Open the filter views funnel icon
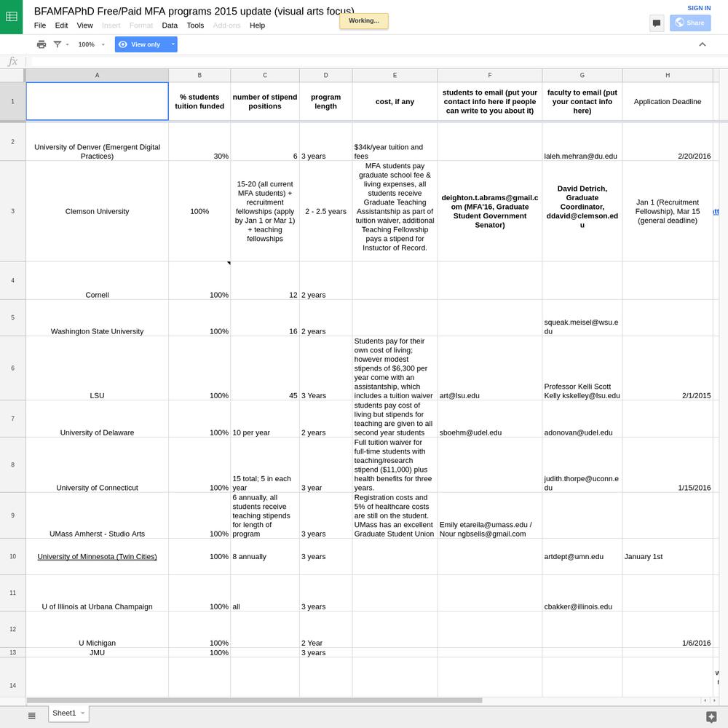This screenshot has width=728, height=728. 58,44
